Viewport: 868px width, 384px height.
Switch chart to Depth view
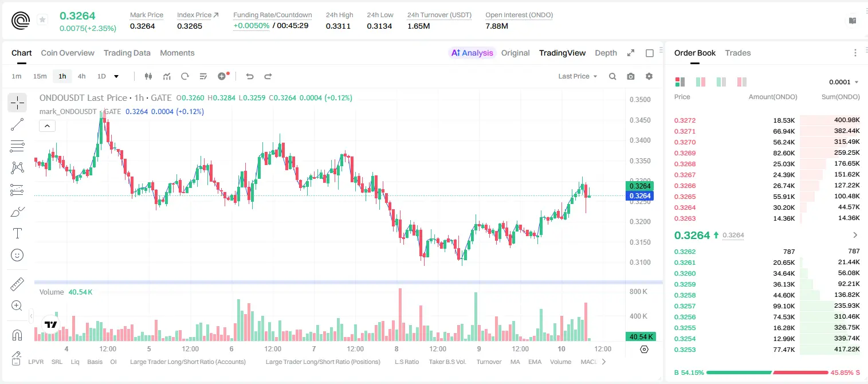coord(606,53)
